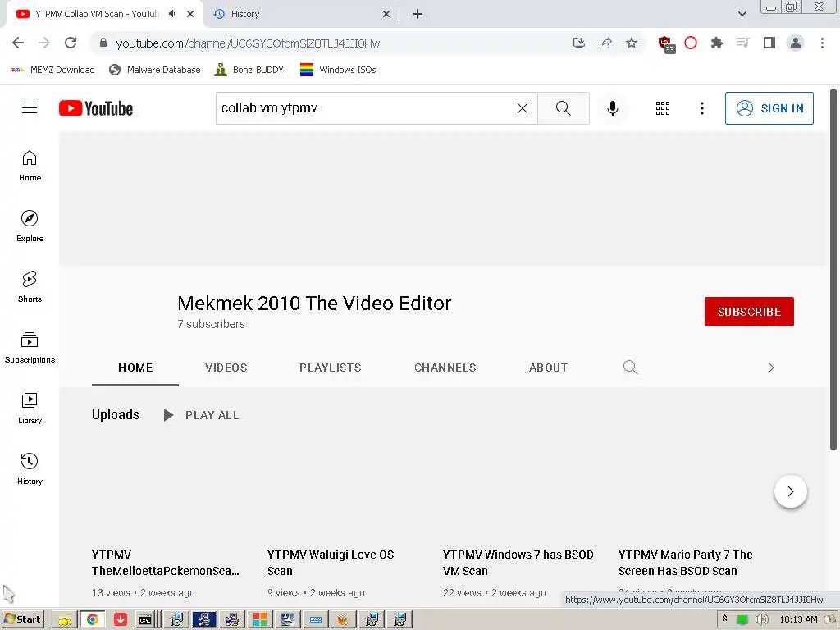Click the magnifier search button

pyautogui.click(x=563, y=108)
